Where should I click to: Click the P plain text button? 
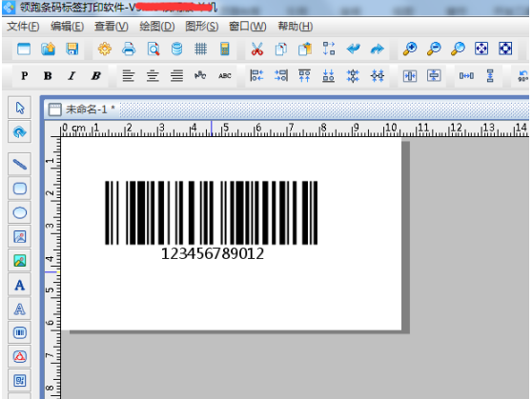pyautogui.click(x=25, y=75)
